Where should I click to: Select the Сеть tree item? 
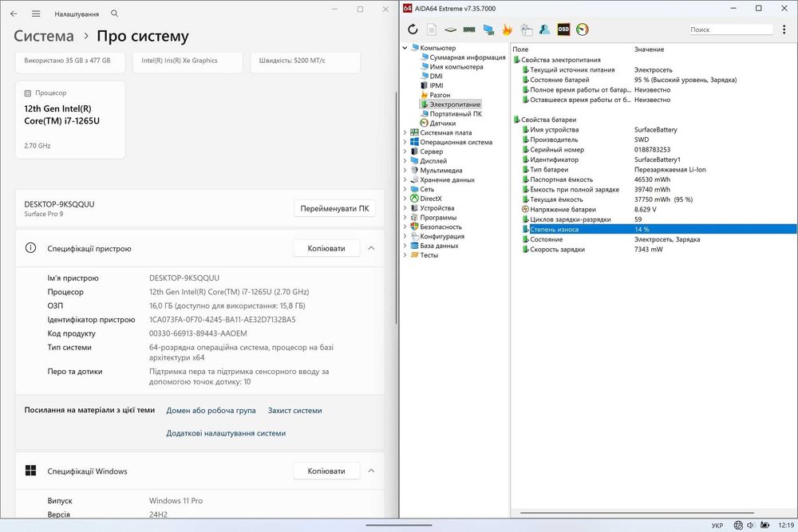427,189
